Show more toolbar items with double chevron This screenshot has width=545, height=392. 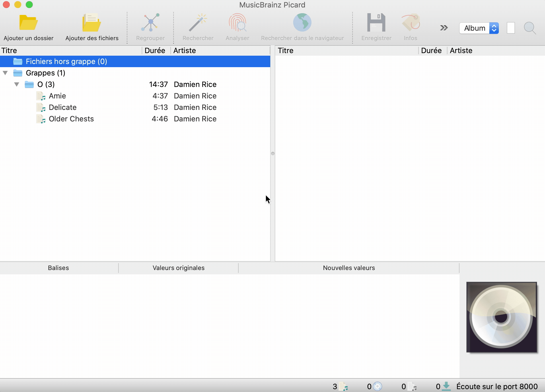[x=444, y=28]
